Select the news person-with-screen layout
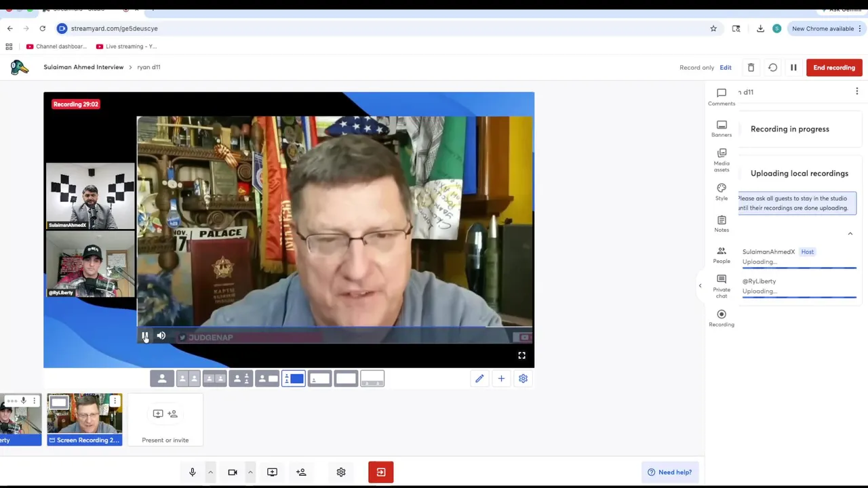Screen dimensions: 868x488 tap(267, 379)
